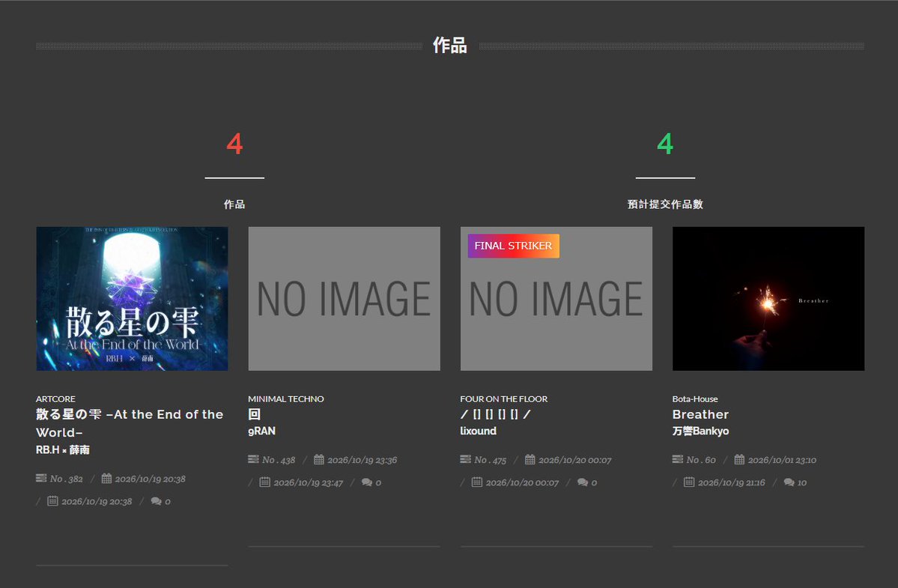This screenshot has width=898, height=588.
Task: Click the Bota-House genre label
Action: 695,398
